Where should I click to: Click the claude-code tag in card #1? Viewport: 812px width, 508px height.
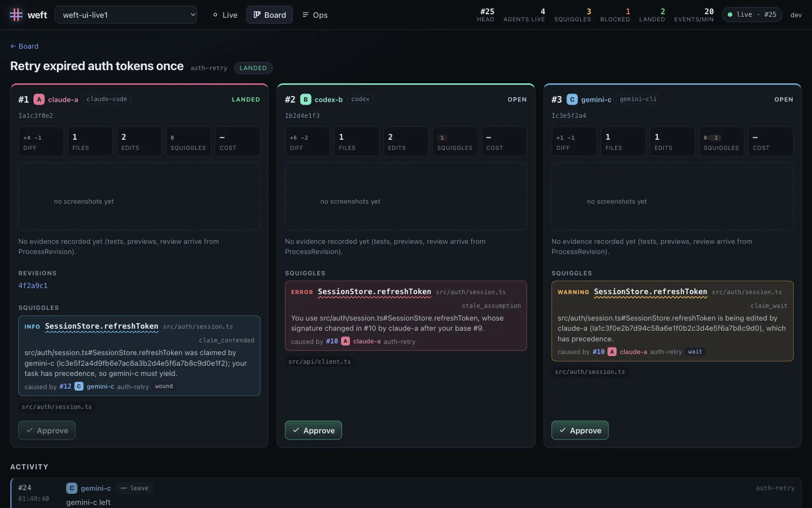click(x=107, y=99)
